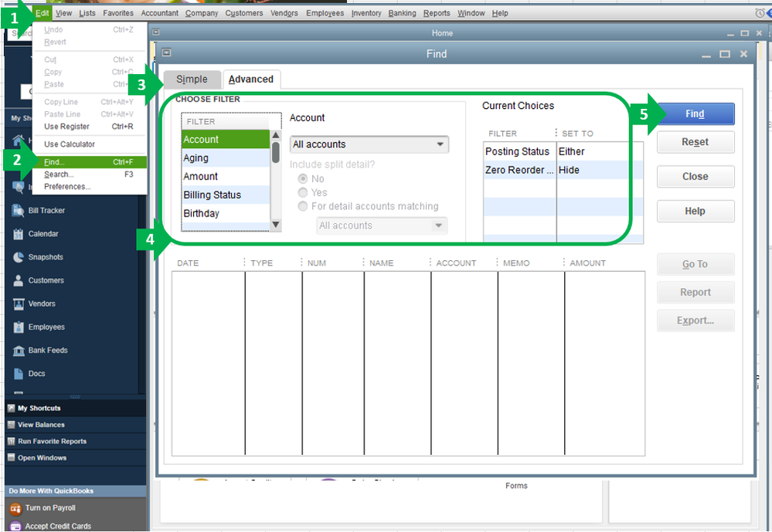Image resolution: width=772 pixels, height=532 pixels.
Task: Click the Run Favorite Reports icon
Action: pos(12,442)
